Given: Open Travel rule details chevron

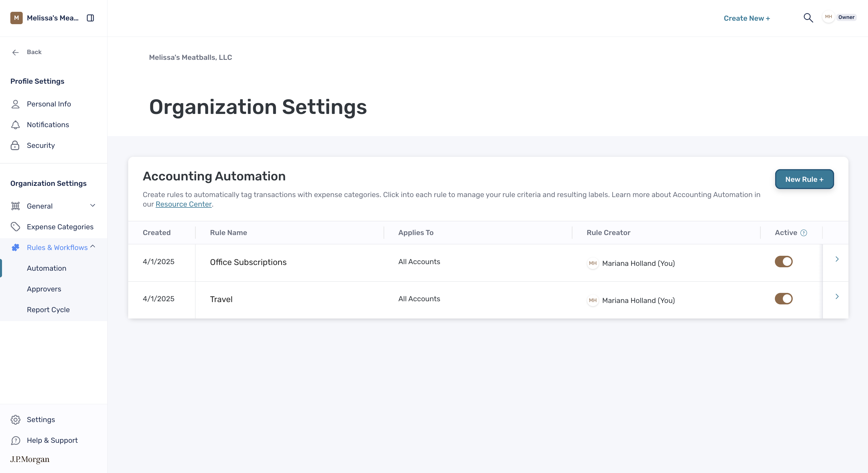Looking at the screenshot, I should 837,296.
